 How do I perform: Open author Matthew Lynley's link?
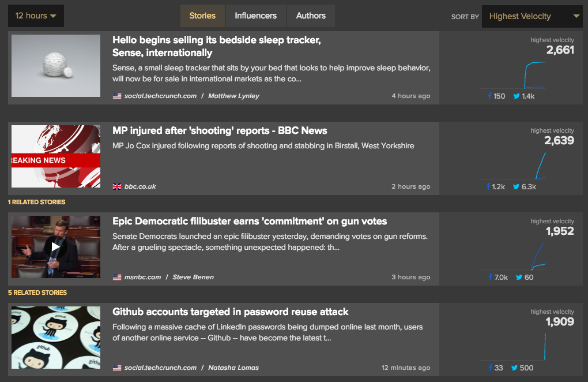(233, 96)
